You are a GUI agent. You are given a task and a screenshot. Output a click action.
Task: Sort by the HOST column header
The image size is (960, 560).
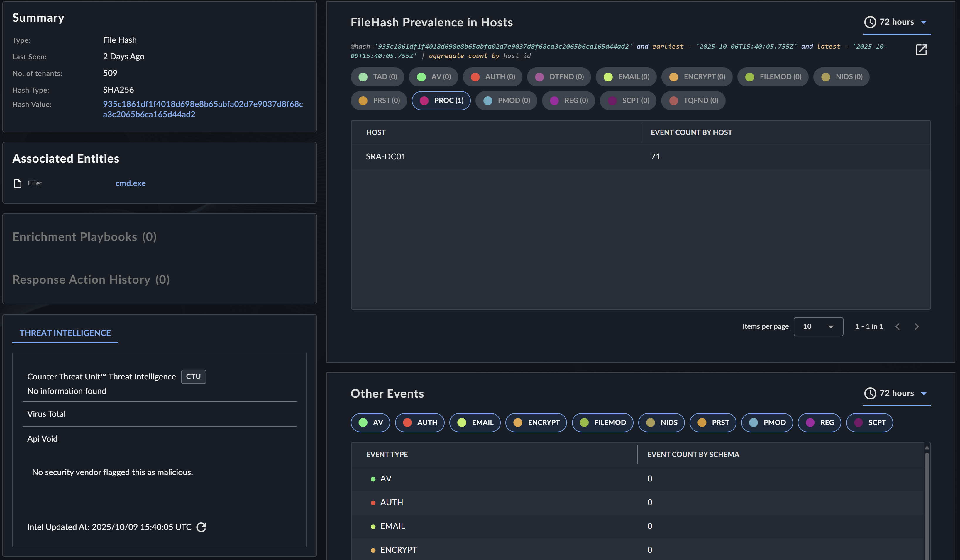[376, 132]
